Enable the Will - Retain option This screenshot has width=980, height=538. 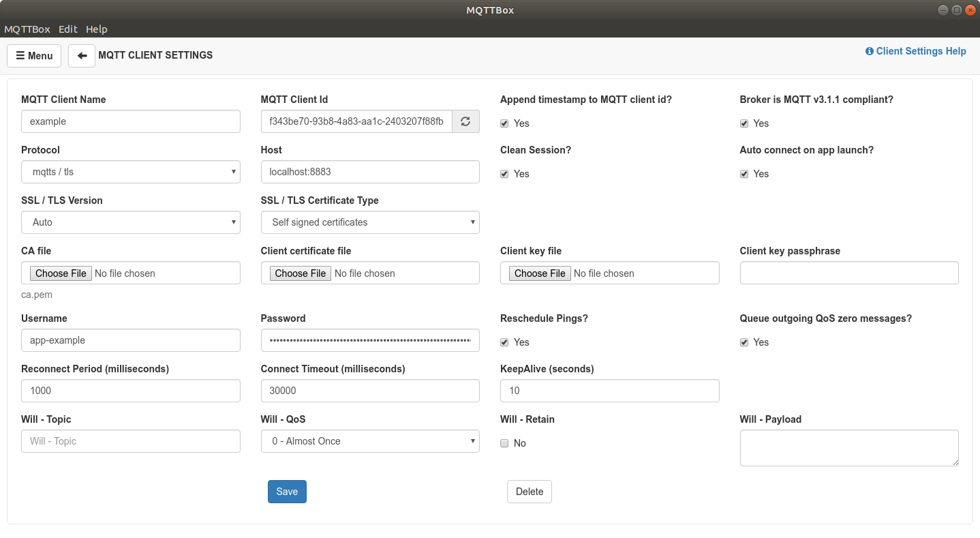[504, 443]
